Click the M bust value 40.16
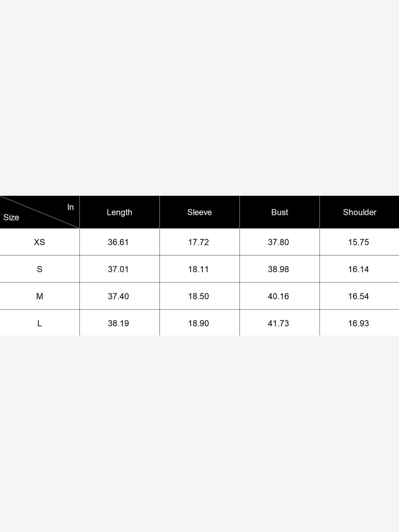The image size is (399, 532). point(278,296)
